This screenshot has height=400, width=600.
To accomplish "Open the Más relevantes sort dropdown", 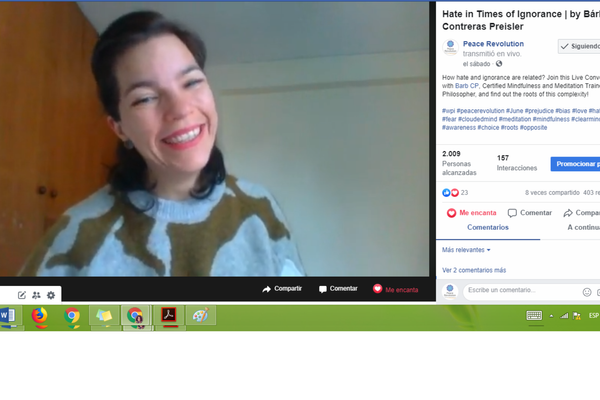I will (x=466, y=250).
